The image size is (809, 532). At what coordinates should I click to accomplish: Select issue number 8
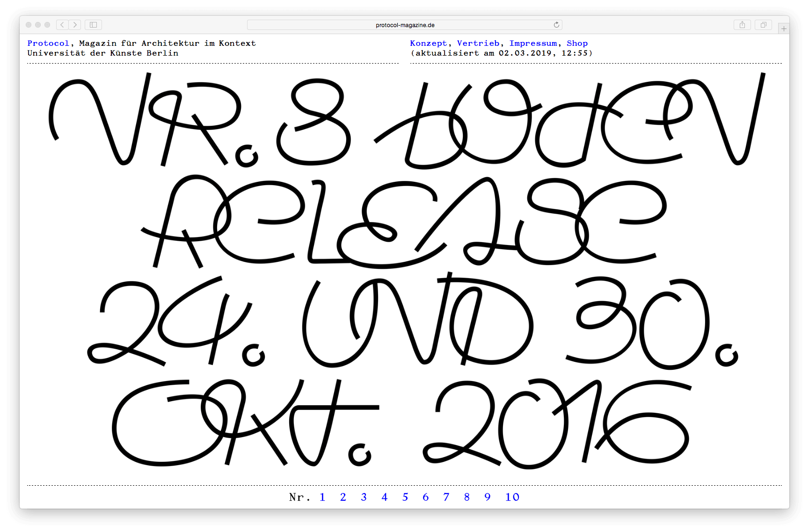click(467, 497)
